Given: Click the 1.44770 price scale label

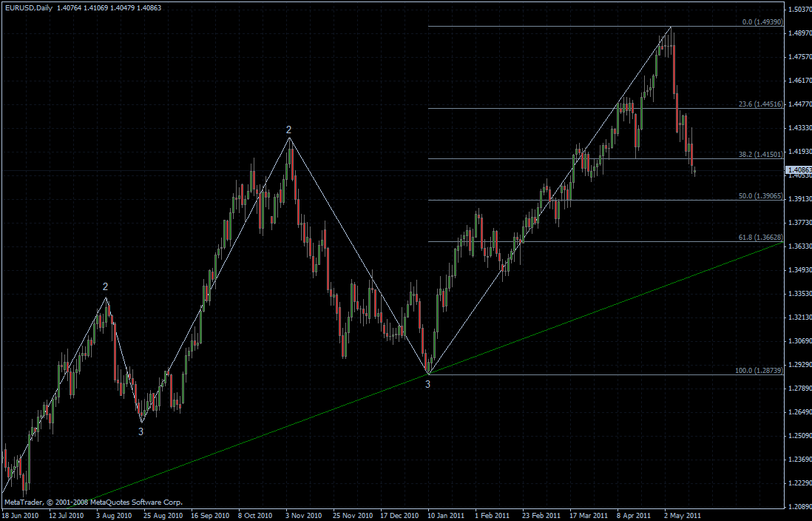Looking at the screenshot, I should [800, 104].
